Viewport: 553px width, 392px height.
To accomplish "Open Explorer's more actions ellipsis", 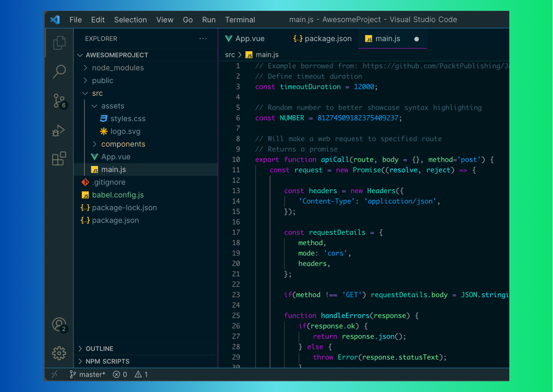I will (x=203, y=39).
